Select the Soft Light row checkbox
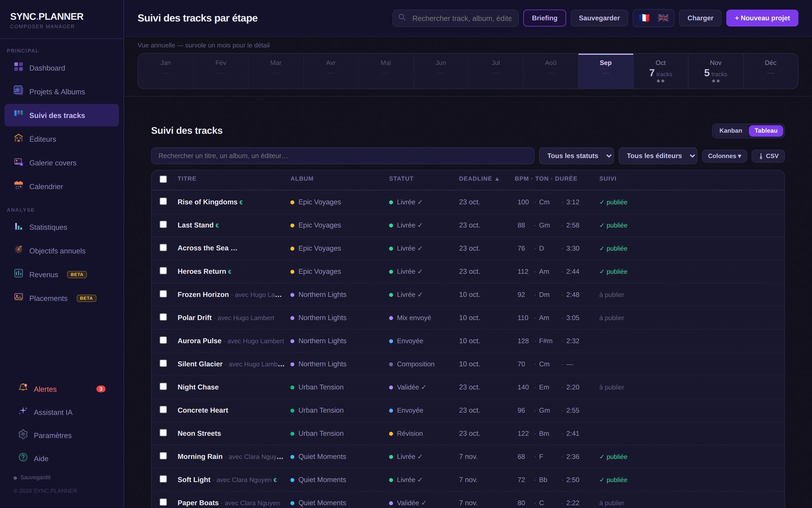The width and height of the screenshot is (812, 508). pyautogui.click(x=163, y=479)
